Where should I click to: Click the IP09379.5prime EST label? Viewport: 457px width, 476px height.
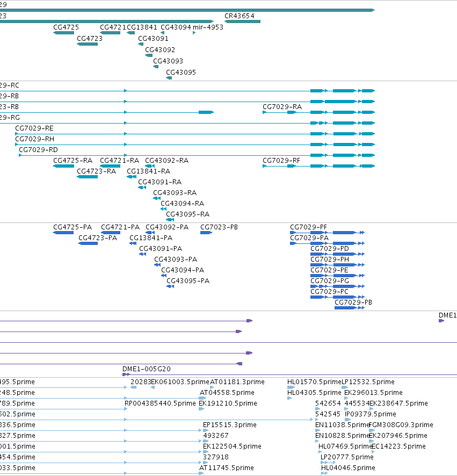[370, 414]
